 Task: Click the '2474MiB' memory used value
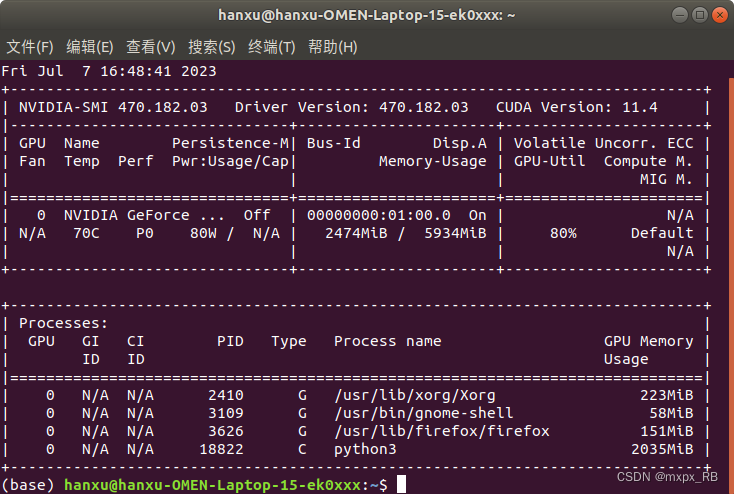[356, 233]
